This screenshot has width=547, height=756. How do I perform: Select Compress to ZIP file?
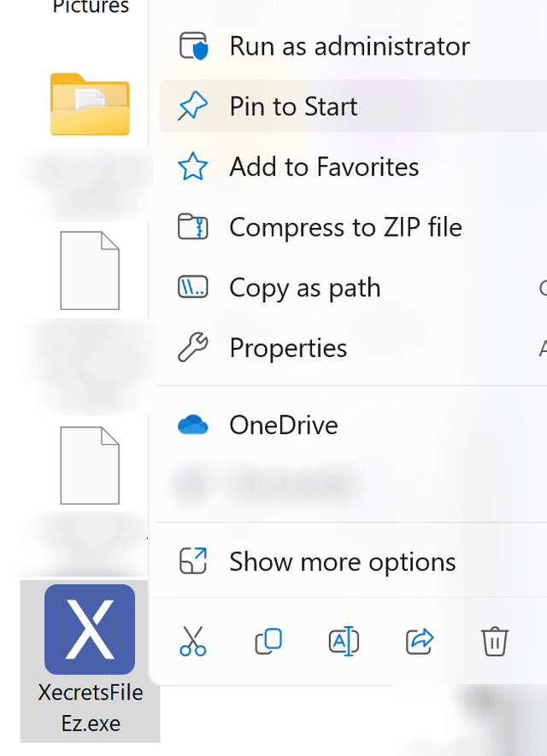[x=344, y=227]
